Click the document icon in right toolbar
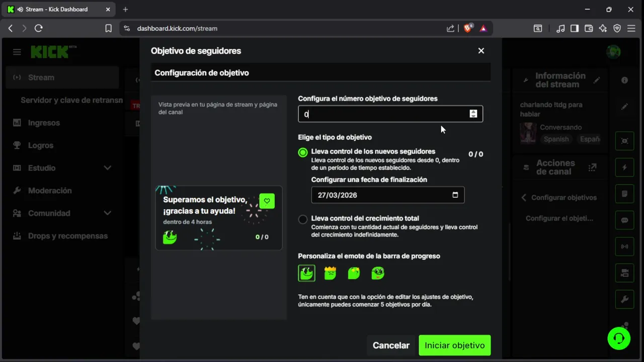644x362 pixels. point(624,194)
